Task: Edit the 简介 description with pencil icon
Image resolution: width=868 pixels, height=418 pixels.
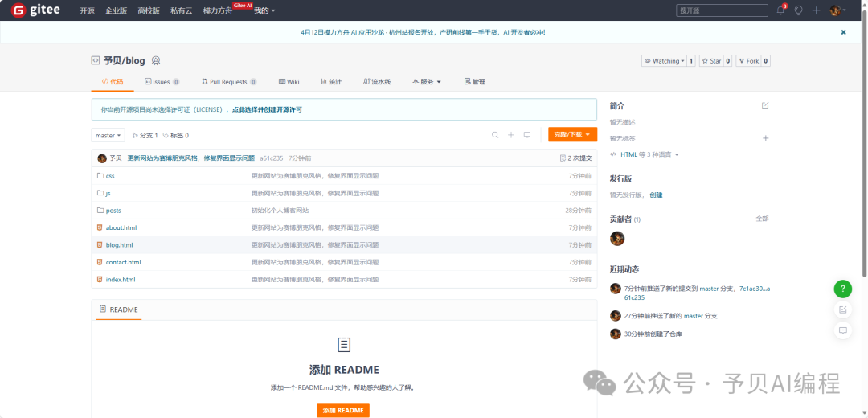Action: click(x=765, y=105)
